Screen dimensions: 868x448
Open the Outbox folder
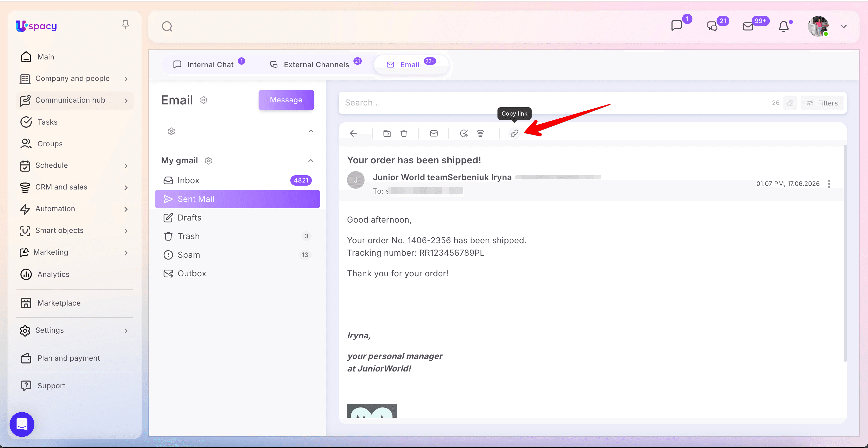[237, 274]
